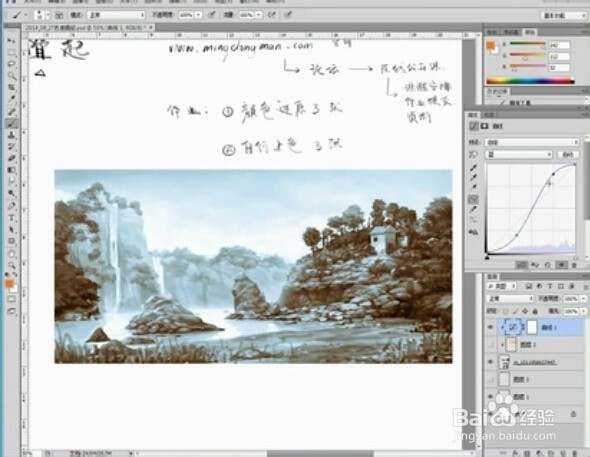Select the Lasso tool
This screenshot has height=457, width=590.
tap(12, 64)
